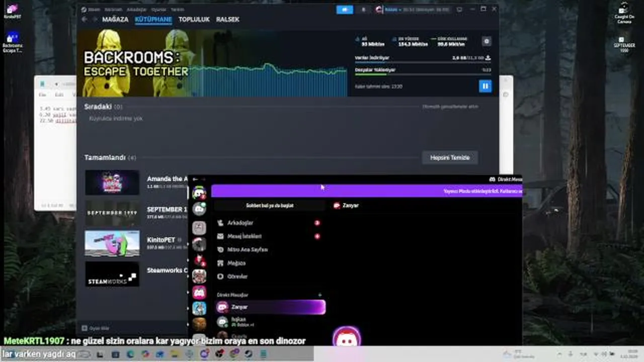Create a new DM with plus icon

coord(319,295)
